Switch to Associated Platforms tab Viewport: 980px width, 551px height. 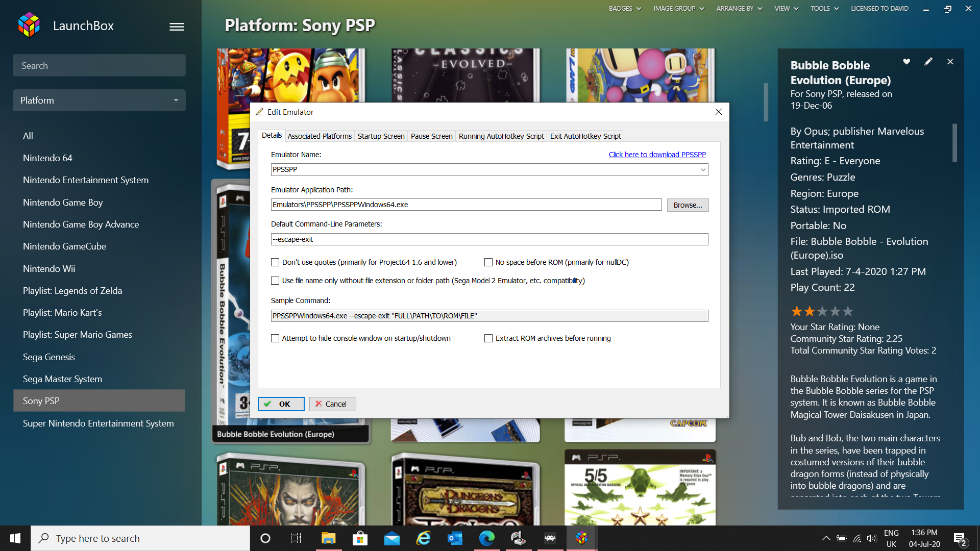[320, 136]
